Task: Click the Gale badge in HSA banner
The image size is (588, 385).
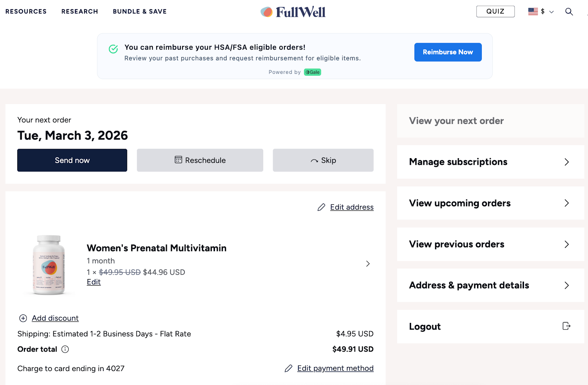Action: 312,72
